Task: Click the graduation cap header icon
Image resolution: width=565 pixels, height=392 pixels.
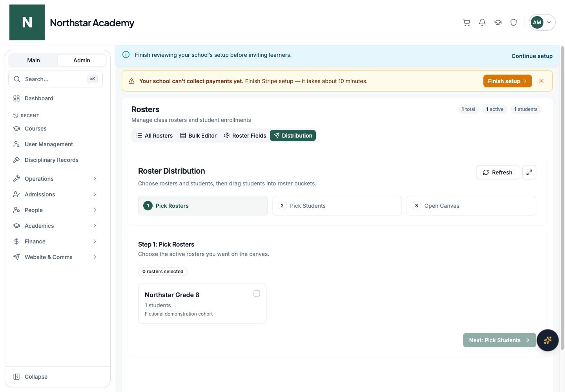Action: tap(498, 22)
